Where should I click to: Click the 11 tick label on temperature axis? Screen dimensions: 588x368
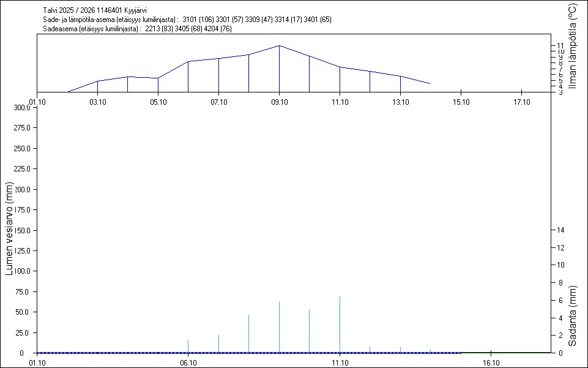pyautogui.click(x=560, y=46)
